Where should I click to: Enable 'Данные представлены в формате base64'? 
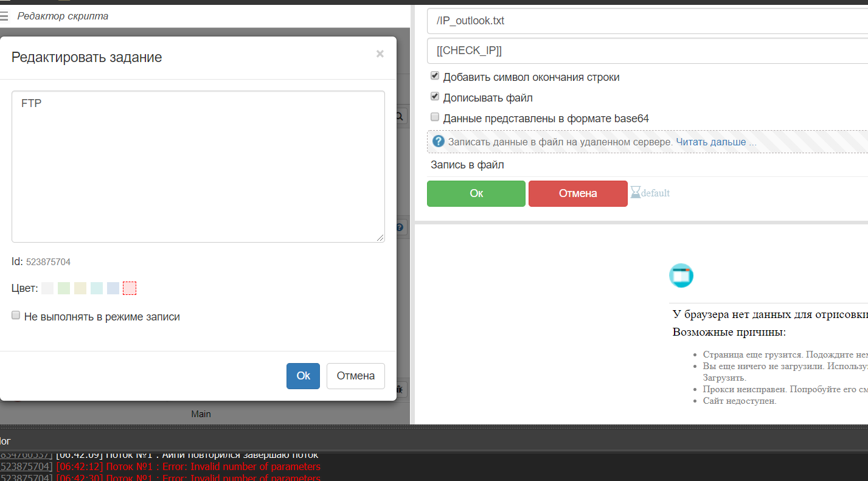[435, 117]
